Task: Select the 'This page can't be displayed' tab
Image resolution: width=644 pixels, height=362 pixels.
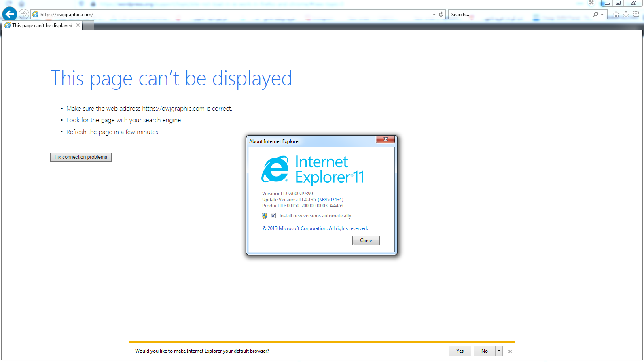Action: click(42, 25)
